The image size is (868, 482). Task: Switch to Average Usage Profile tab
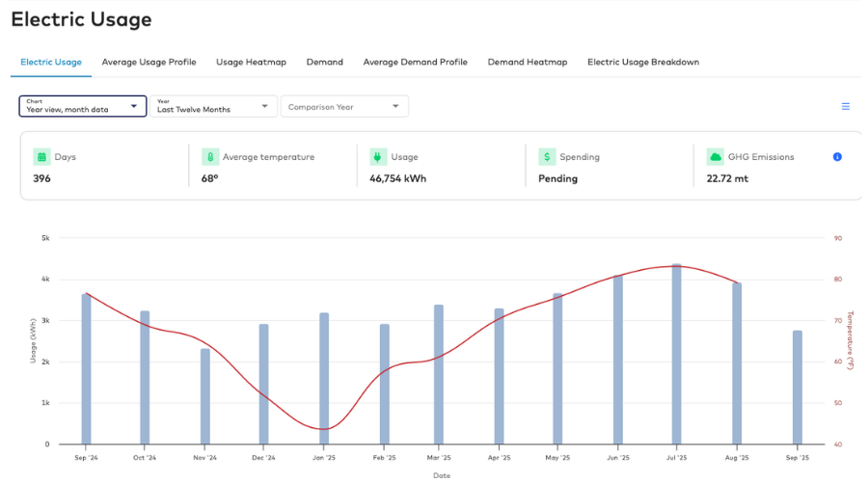tap(149, 62)
